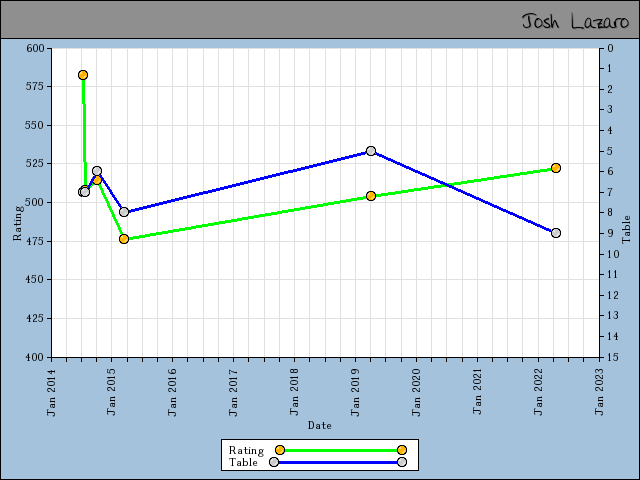Click the Rating label in the legend

246,450
